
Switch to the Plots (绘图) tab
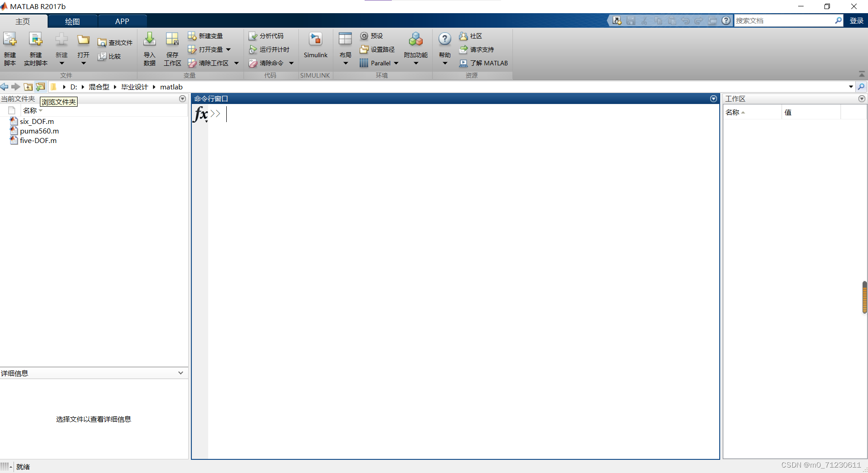[x=73, y=21]
